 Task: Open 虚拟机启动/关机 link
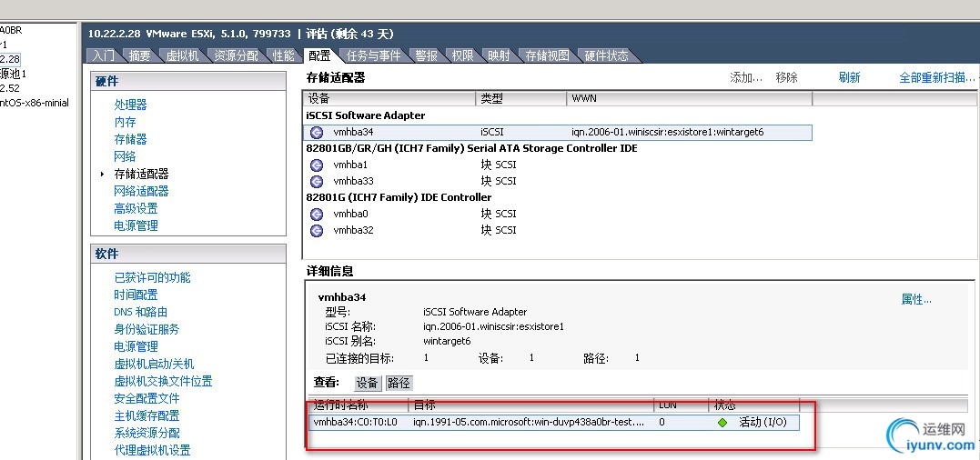coord(154,364)
